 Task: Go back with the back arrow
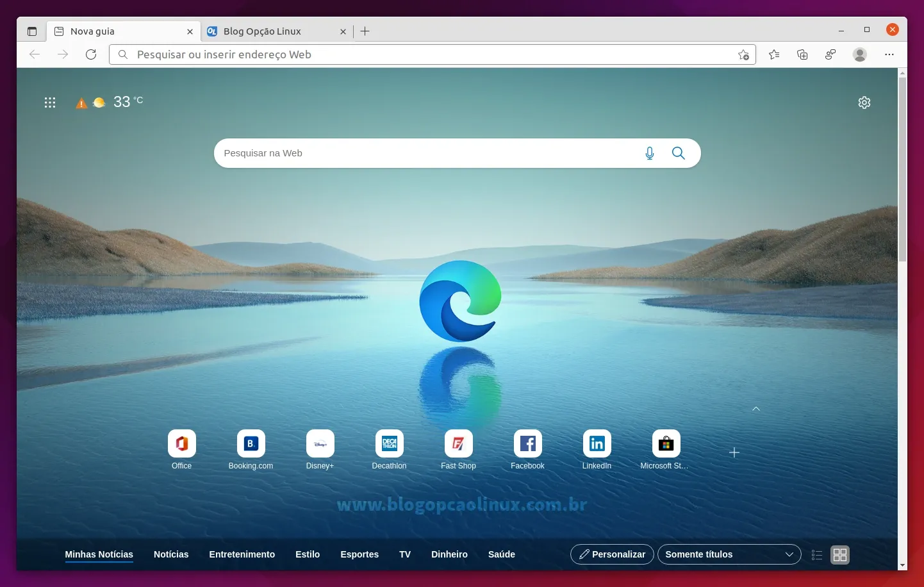(x=35, y=54)
